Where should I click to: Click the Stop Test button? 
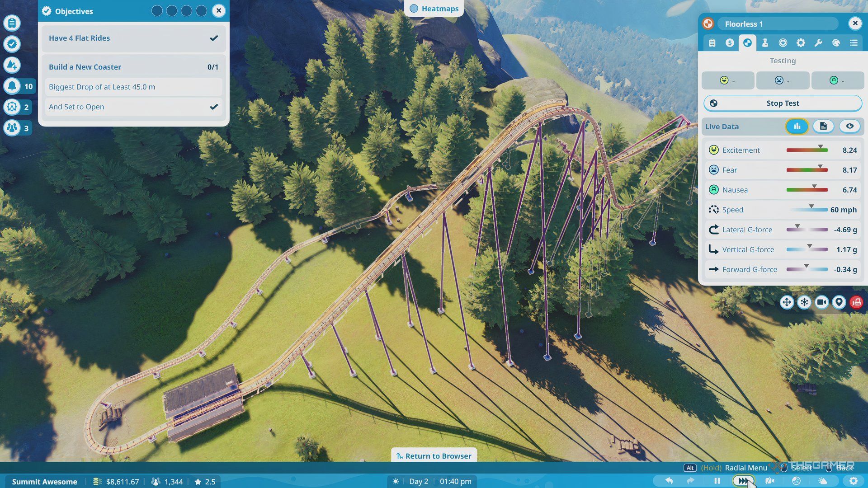[x=783, y=103]
